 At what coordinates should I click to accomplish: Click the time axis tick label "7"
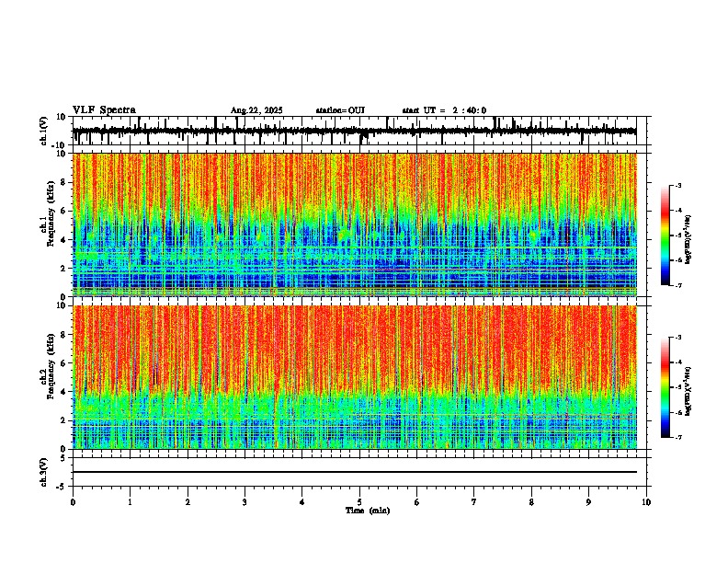coord(474,502)
